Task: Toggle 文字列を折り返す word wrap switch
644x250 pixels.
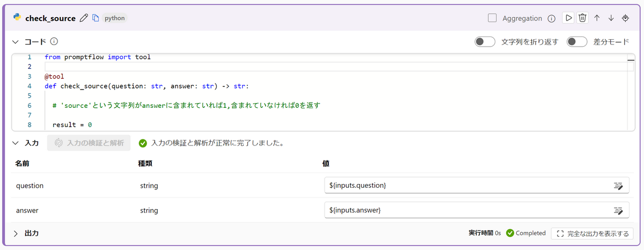Action: point(485,41)
